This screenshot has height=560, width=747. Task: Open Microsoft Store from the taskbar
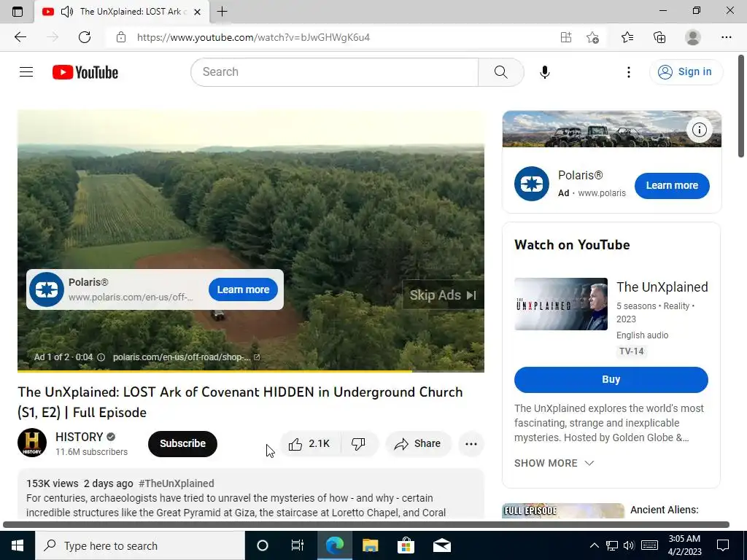click(x=406, y=545)
